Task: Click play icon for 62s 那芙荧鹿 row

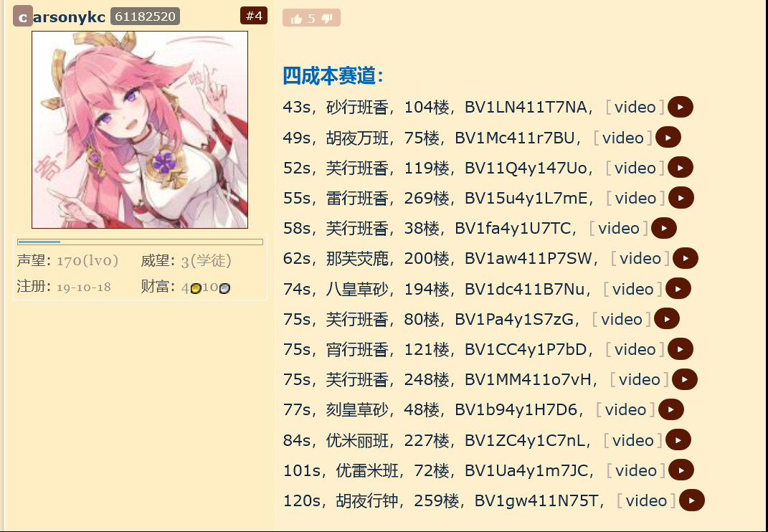Action: tap(686, 258)
